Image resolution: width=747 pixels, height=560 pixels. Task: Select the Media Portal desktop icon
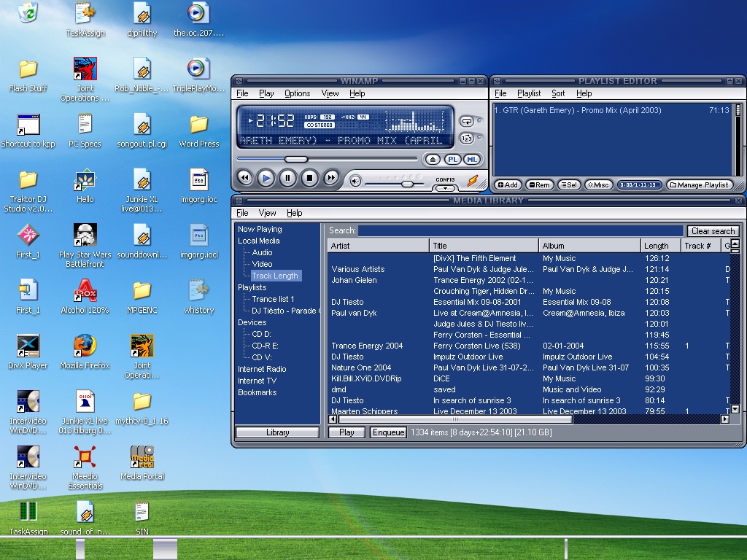coord(142,463)
